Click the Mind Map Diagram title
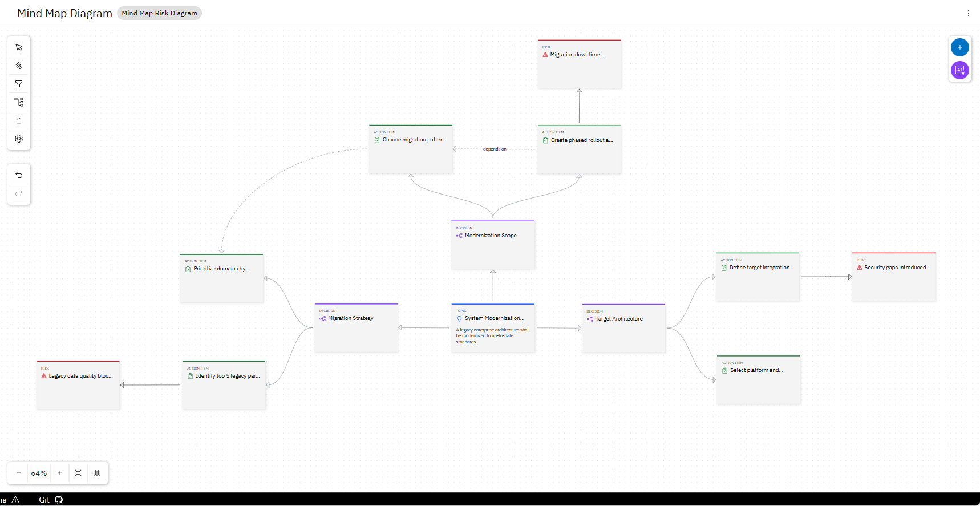This screenshot has width=980, height=506. tap(64, 13)
